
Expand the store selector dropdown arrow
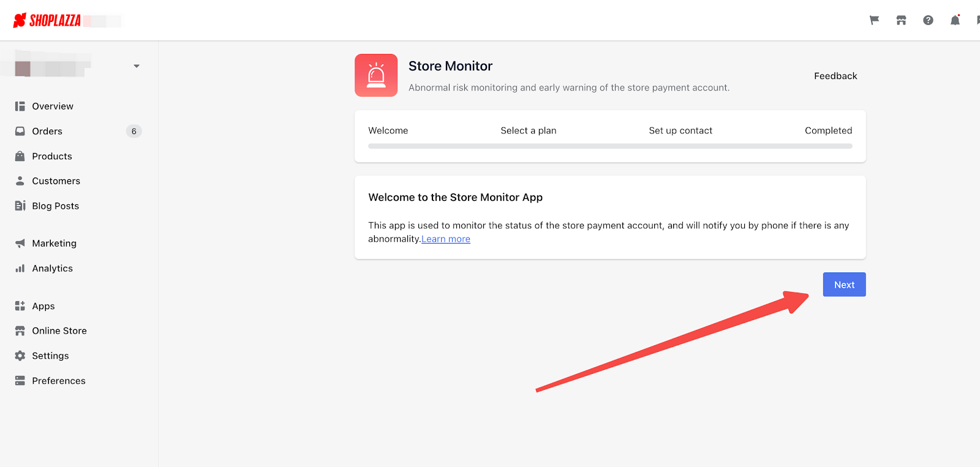coord(137,66)
